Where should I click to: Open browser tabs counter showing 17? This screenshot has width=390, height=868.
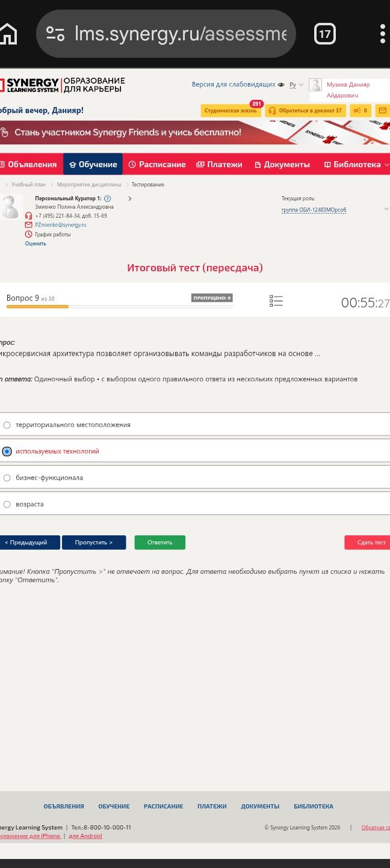pos(325,34)
